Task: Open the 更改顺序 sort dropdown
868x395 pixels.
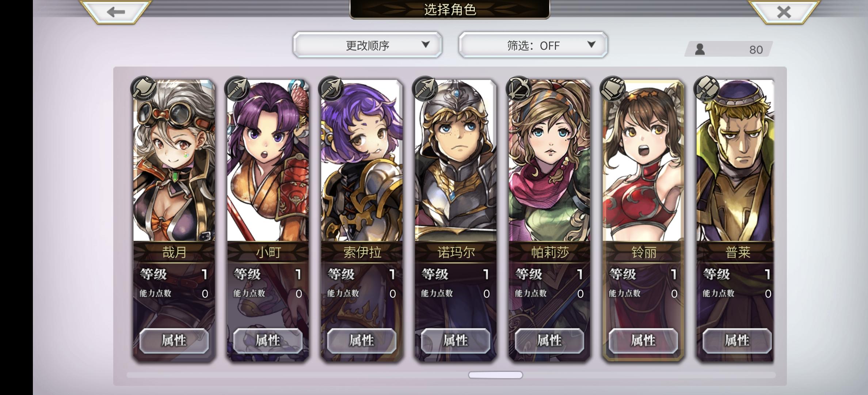Action: tap(368, 45)
